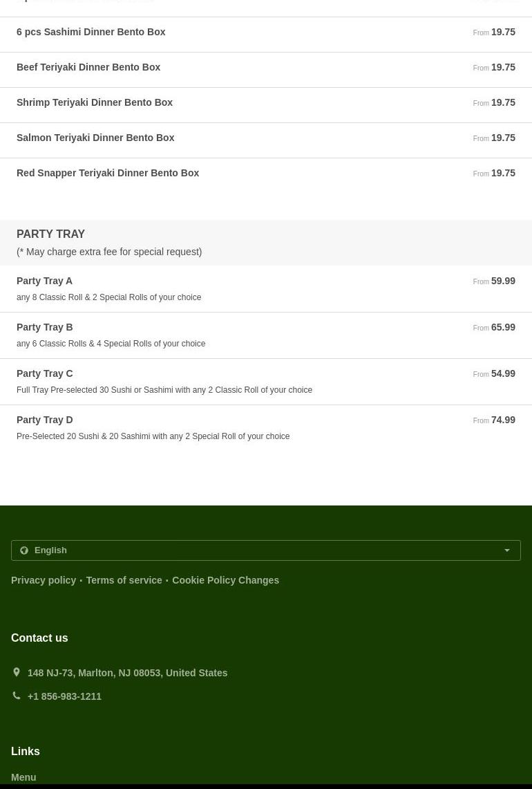Image resolution: width=532 pixels, height=789 pixels.
Task: Choose Salmon Teriyaki Dinner Bento Box
Action: pos(95,138)
